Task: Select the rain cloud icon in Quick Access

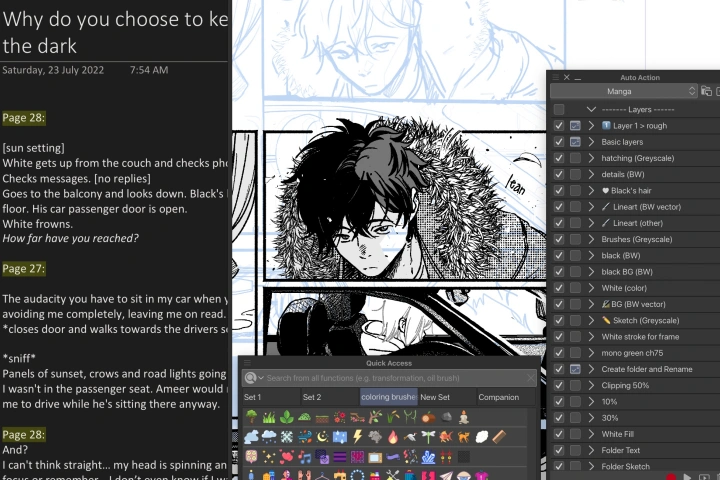Action: [x=269, y=436]
